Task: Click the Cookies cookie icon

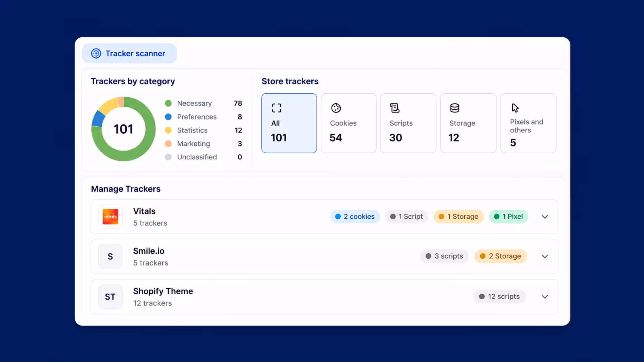Action: pos(336,108)
